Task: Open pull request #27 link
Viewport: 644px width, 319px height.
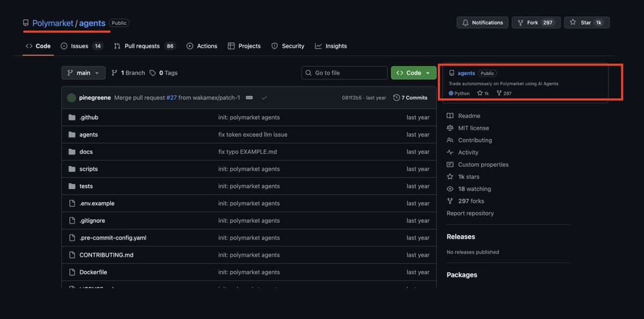Action: pyautogui.click(x=172, y=98)
